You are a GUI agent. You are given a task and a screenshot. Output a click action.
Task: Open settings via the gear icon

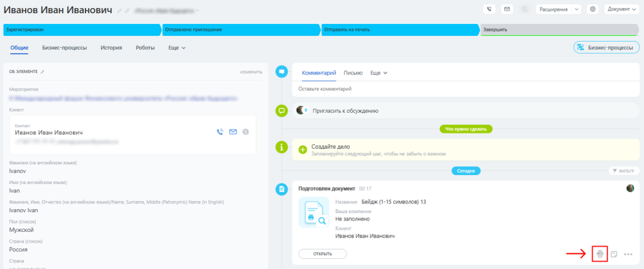pos(592,9)
